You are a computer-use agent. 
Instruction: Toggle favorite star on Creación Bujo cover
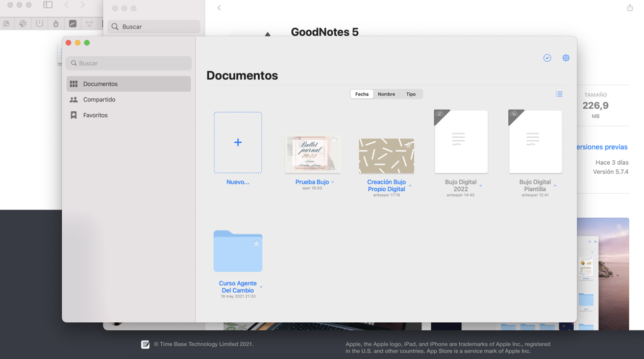408,145
